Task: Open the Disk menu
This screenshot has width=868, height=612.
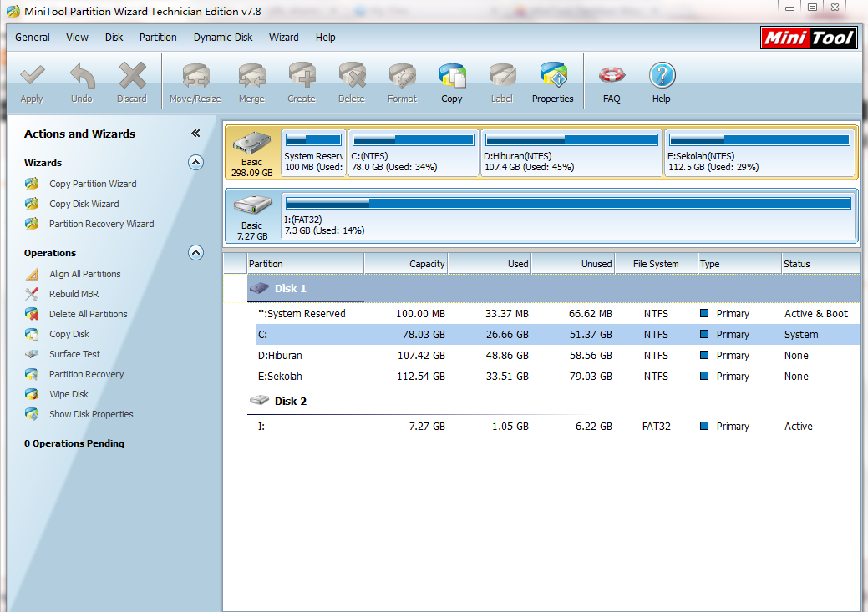Action: pos(114,37)
